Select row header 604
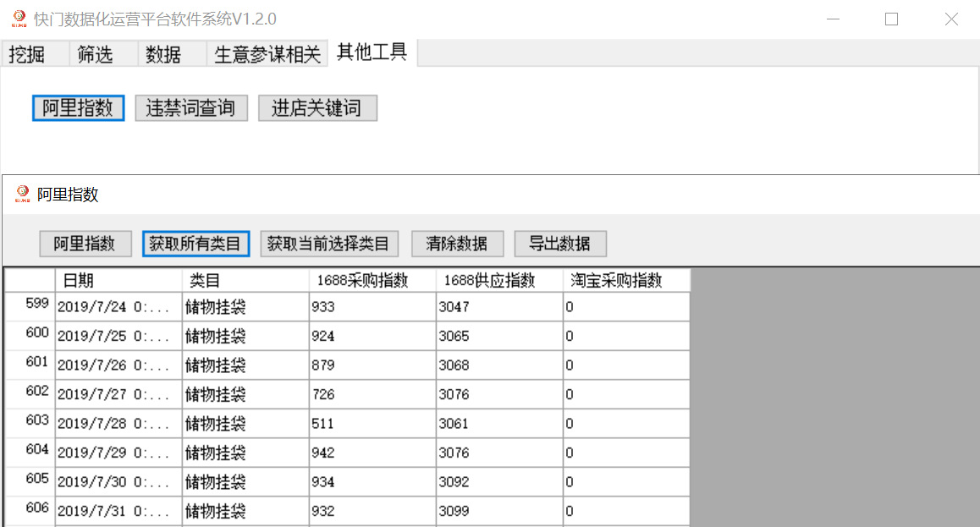Viewport: 980px width, 527px height. tap(30, 453)
